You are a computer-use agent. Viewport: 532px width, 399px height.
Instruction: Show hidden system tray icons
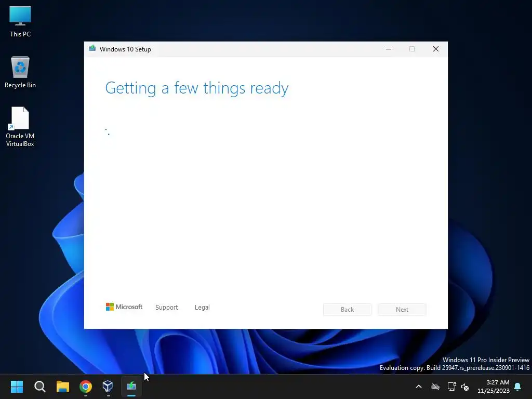(419, 387)
